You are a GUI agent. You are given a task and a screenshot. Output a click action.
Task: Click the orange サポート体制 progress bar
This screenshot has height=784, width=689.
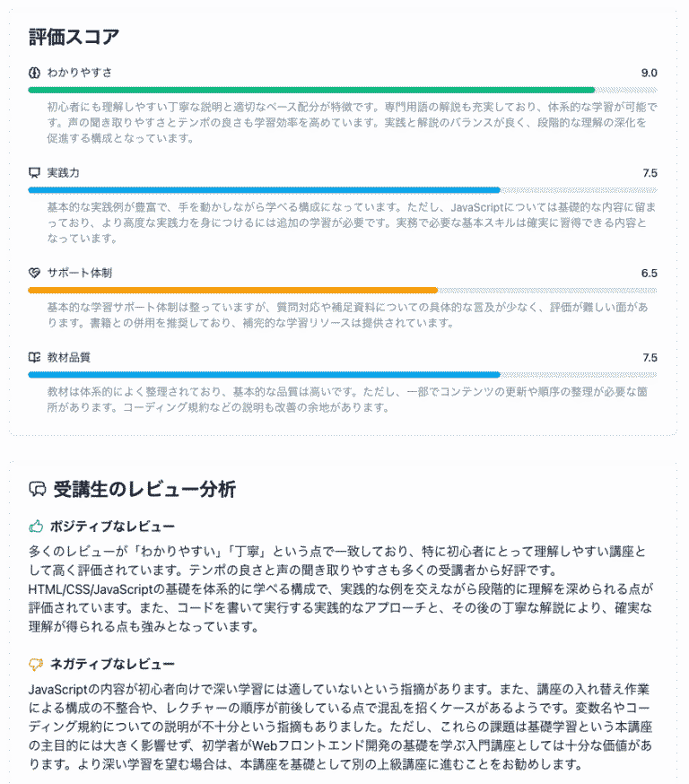tap(343, 290)
